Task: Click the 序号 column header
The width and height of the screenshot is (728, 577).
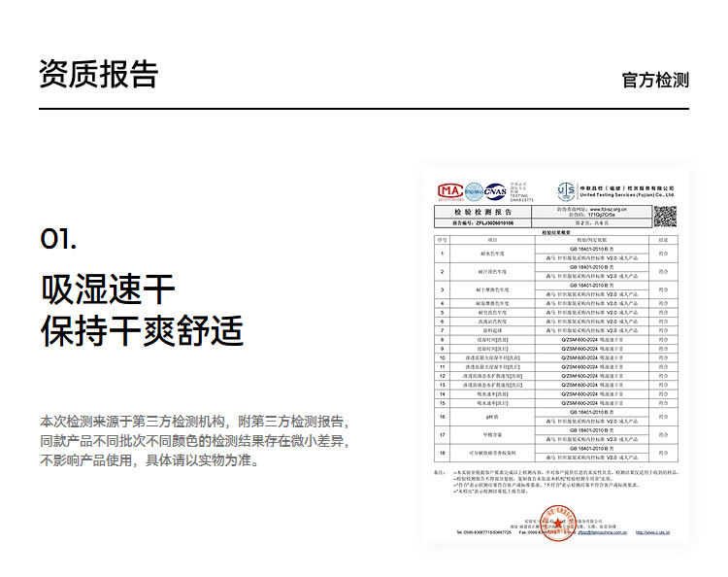Action: click(x=442, y=240)
